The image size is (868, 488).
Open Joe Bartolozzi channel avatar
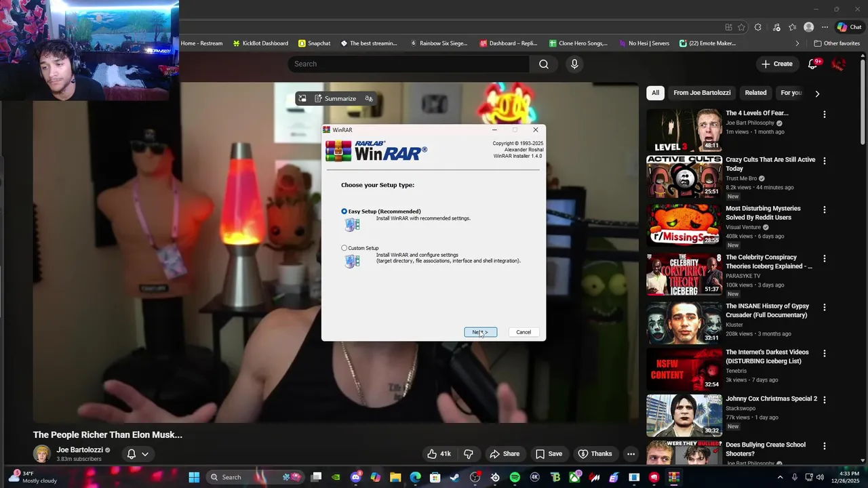pyautogui.click(x=42, y=453)
